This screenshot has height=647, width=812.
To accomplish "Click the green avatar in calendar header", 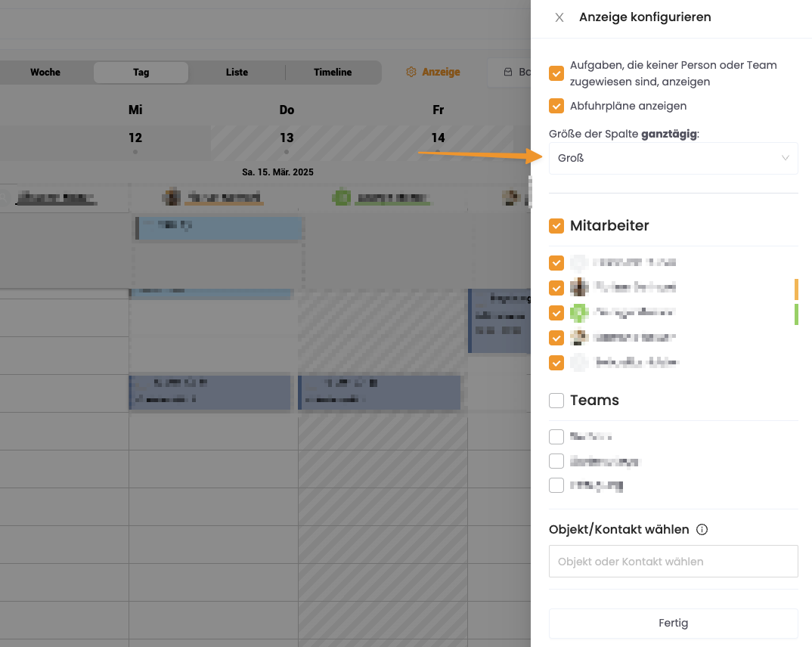I will point(342,198).
